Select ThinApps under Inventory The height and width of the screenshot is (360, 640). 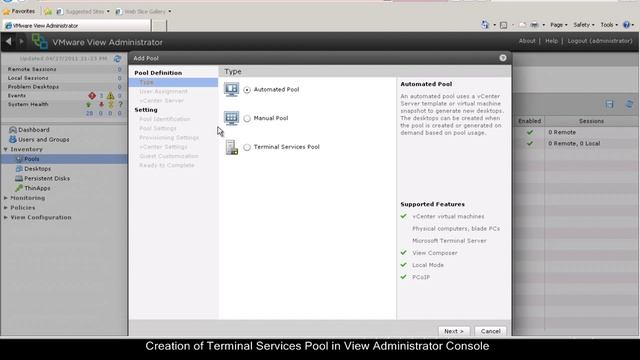tap(37, 189)
